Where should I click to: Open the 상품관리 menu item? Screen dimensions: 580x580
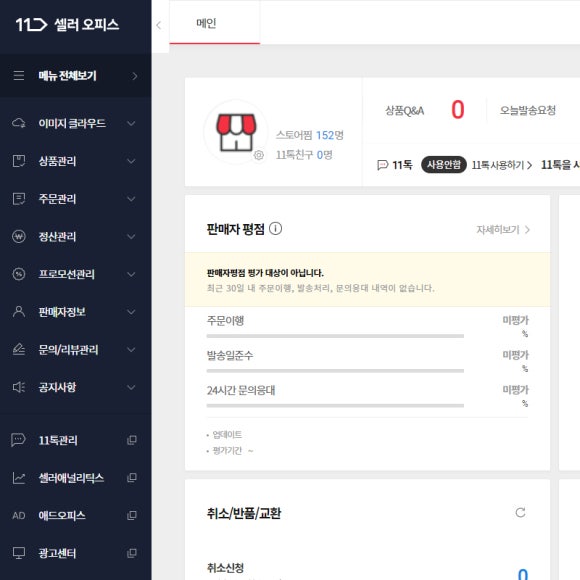tap(75, 161)
